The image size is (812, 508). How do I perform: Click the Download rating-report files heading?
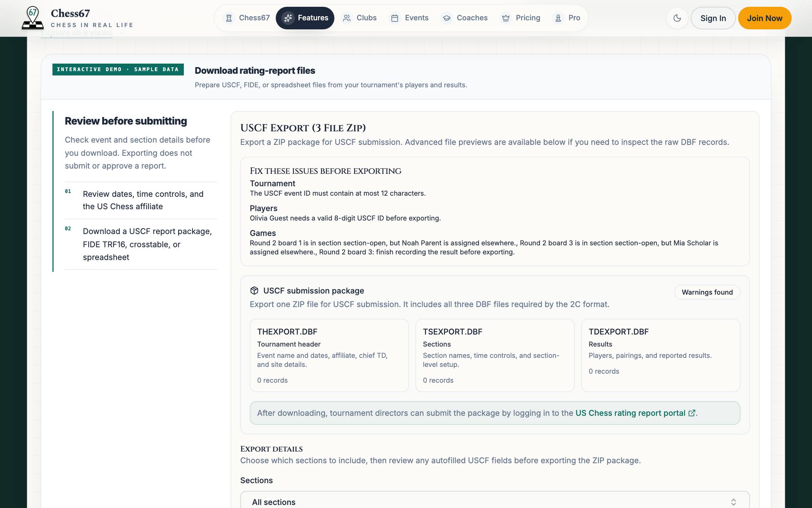tap(255, 71)
